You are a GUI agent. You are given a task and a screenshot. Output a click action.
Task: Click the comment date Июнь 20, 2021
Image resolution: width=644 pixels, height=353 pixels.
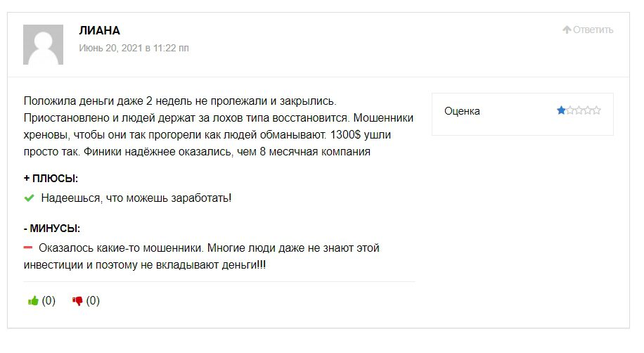134,49
